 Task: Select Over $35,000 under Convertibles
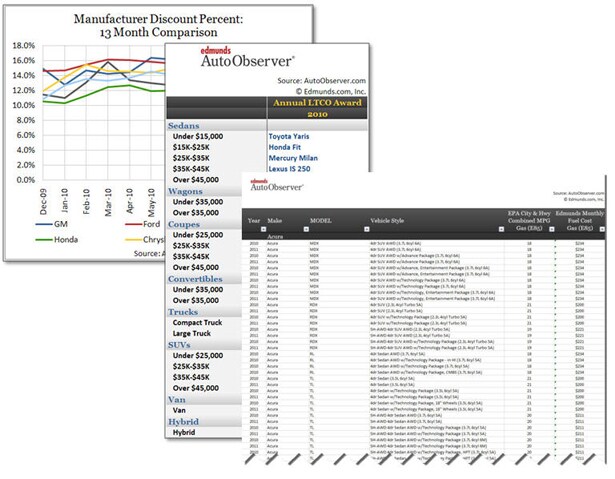tap(196, 301)
